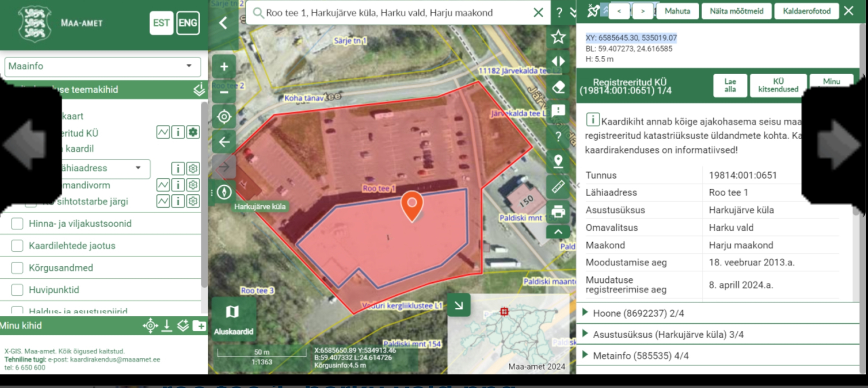Toggle the Huvipunktid checkbox
Screen dimensions: 868x388
(17, 290)
